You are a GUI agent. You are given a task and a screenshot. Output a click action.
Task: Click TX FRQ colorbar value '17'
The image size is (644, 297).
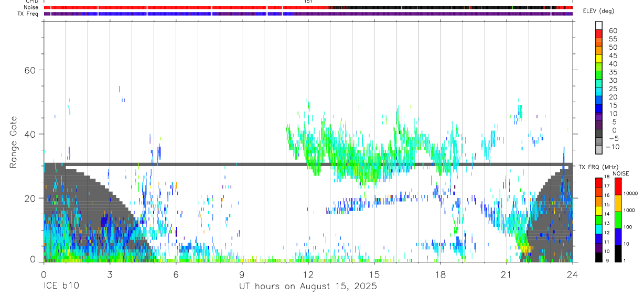pos(607,186)
